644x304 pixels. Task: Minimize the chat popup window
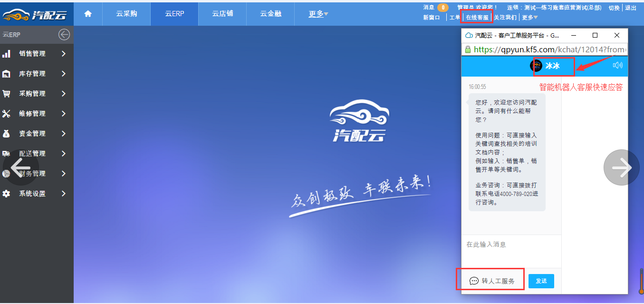click(x=573, y=35)
